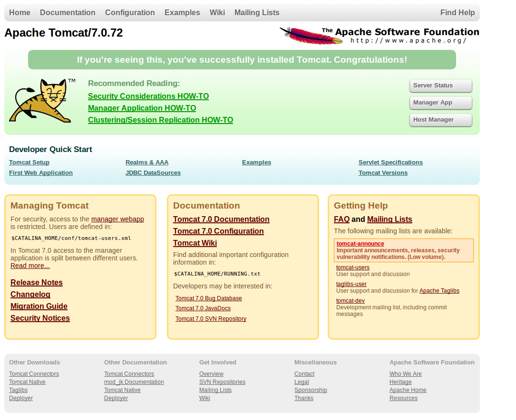Image resolution: width=516 pixels, height=420 pixels.
Task: Open Overview under Get Involved
Action: (x=211, y=374)
